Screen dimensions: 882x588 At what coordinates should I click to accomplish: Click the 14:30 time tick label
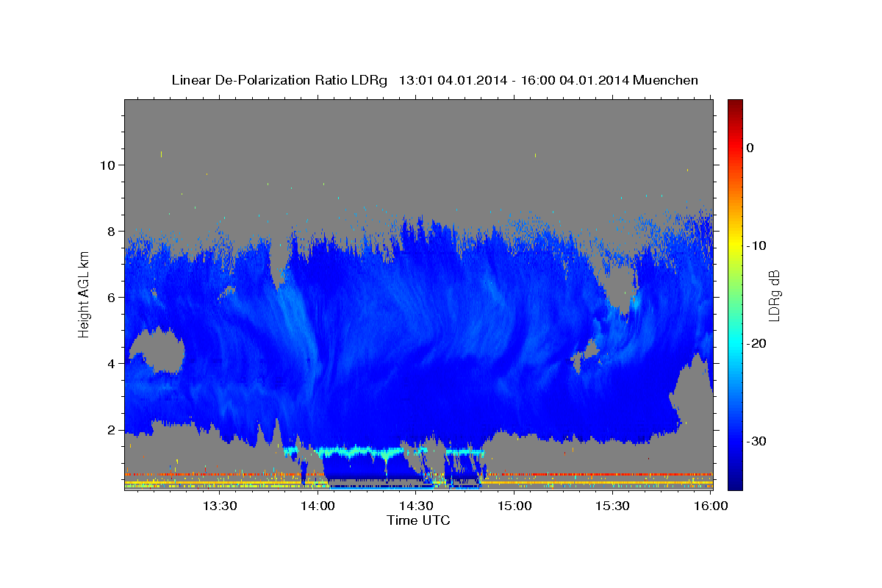416,506
